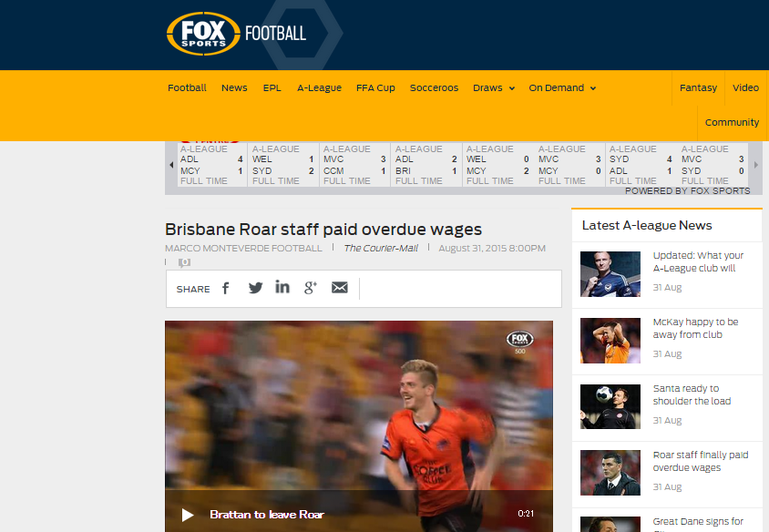
Task: Open the Video page
Action: pos(745,88)
